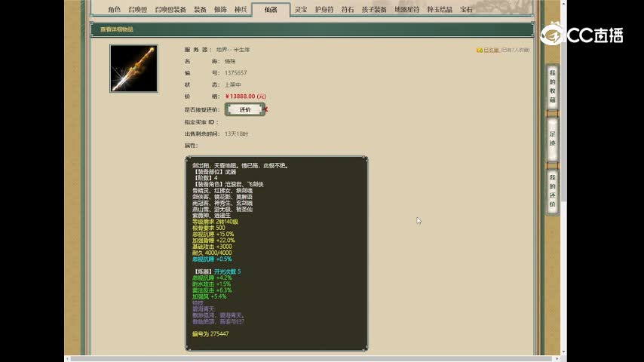
Task: Click the status text 上架中
Action: (232, 84)
